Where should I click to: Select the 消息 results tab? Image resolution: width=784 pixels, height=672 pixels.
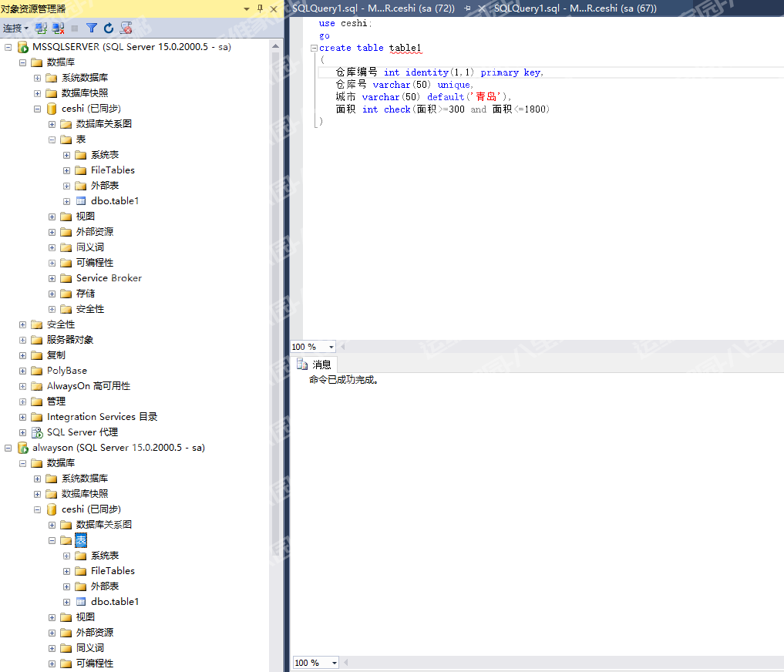tap(315, 365)
